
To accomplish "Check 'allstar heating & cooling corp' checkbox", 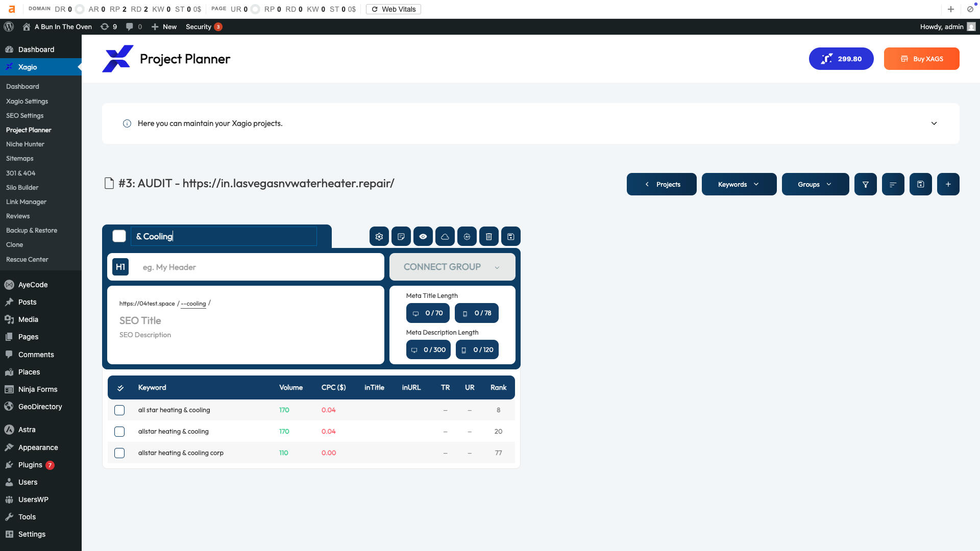I will [x=119, y=453].
